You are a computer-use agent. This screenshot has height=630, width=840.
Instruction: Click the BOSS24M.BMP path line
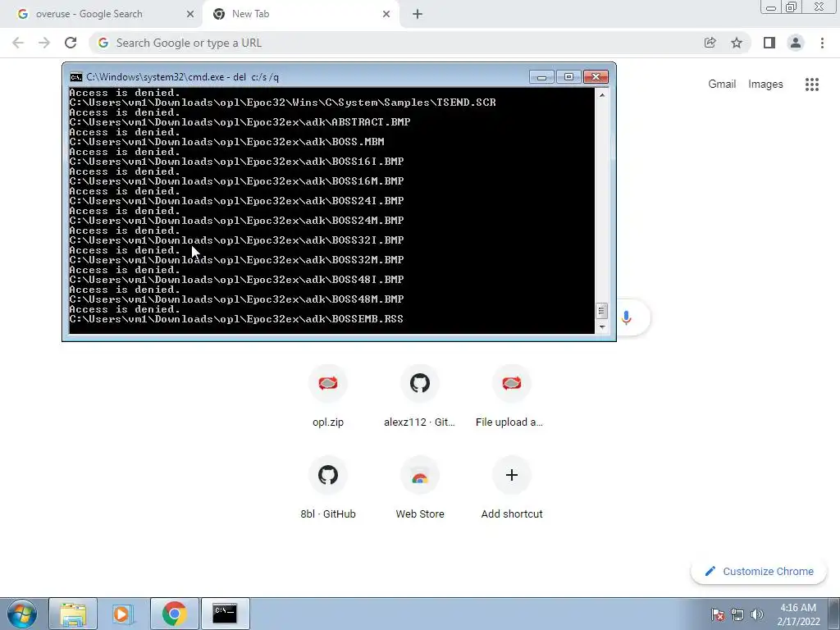click(x=236, y=221)
